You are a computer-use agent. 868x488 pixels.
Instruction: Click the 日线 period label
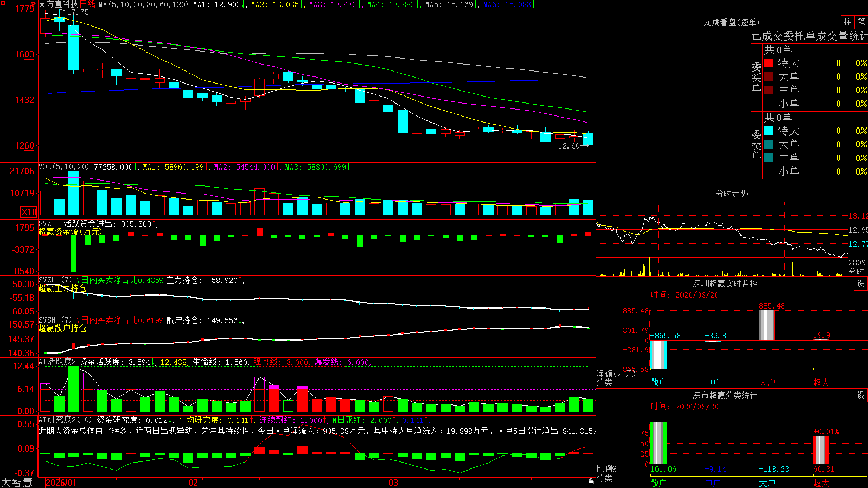87,4
